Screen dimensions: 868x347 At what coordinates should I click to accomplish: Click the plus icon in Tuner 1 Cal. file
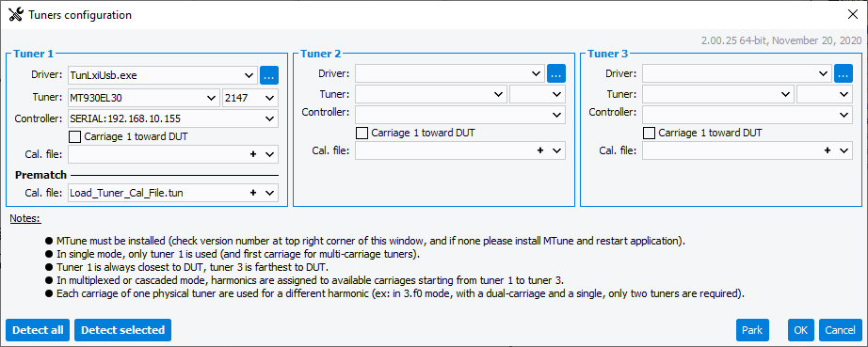pos(253,155)
